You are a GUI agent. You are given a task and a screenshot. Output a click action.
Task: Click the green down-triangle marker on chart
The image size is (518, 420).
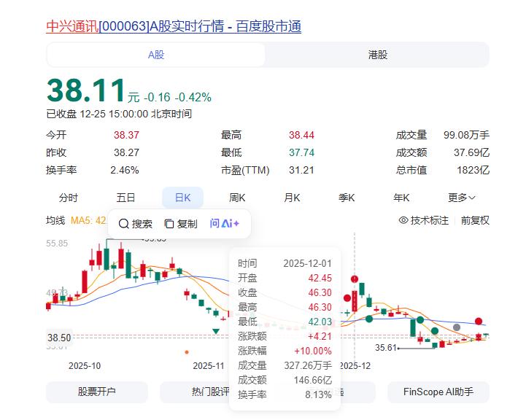216,331
